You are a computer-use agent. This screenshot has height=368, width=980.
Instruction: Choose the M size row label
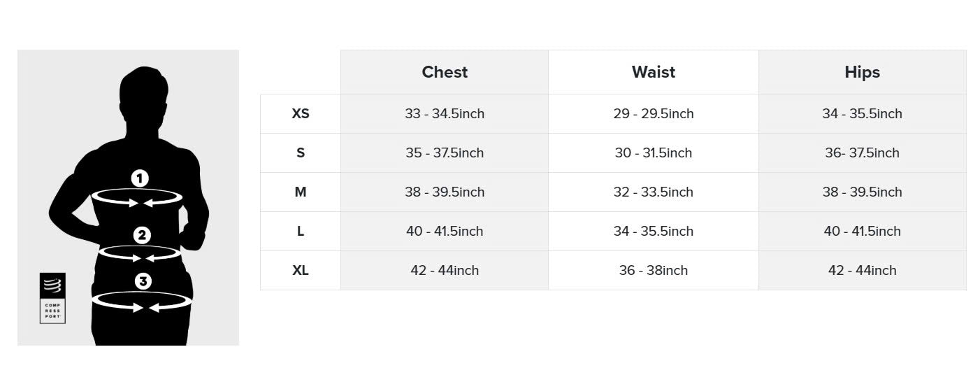[x=301, y=192]
